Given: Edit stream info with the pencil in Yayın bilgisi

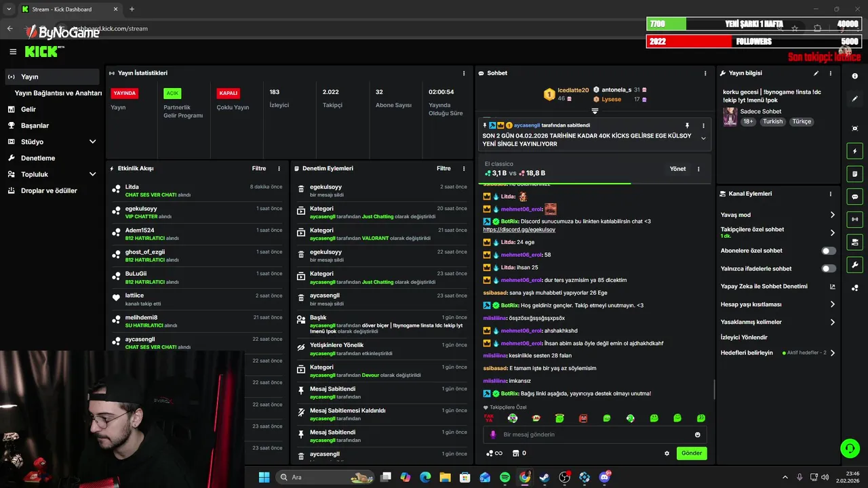Looking at the screenshot, I should tap(816, 73).
